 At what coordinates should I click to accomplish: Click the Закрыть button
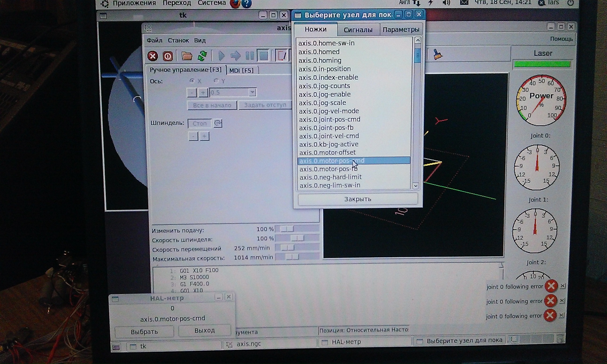[x=357, y=199]
